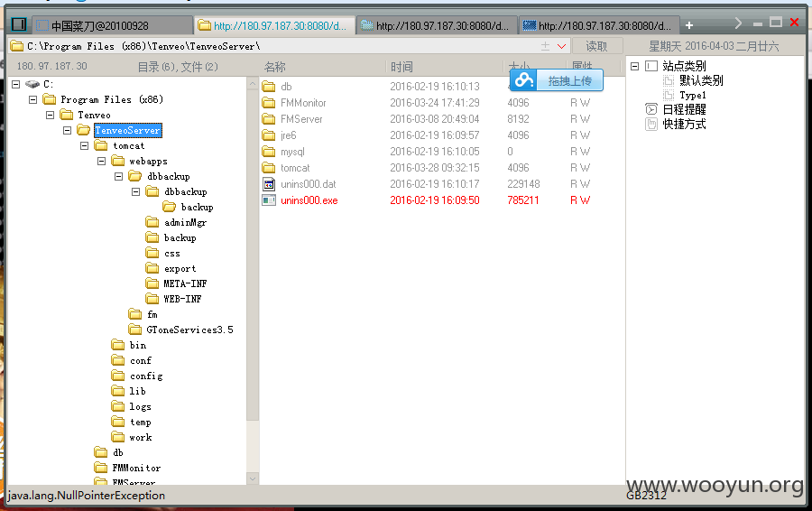
Task: Open the 快捷方式 item
Action: [684, 125]
